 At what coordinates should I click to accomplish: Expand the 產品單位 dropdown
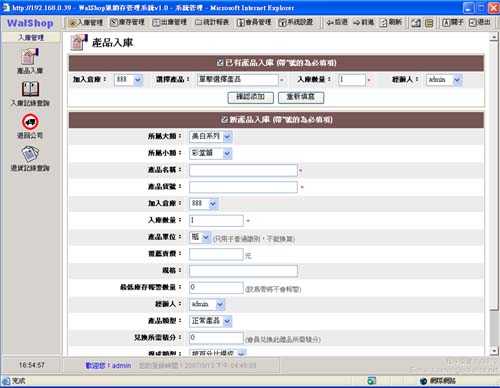point(200,237)
